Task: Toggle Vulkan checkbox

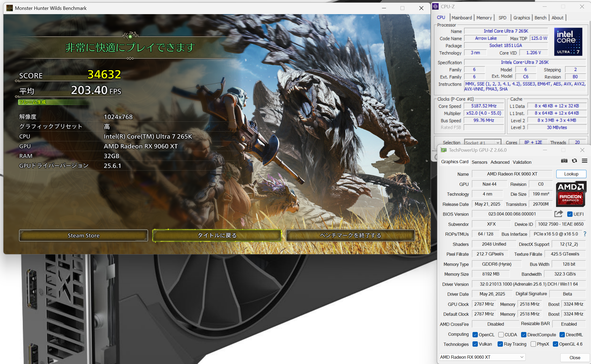Action: pyautogui.click(x=475, y=344)
